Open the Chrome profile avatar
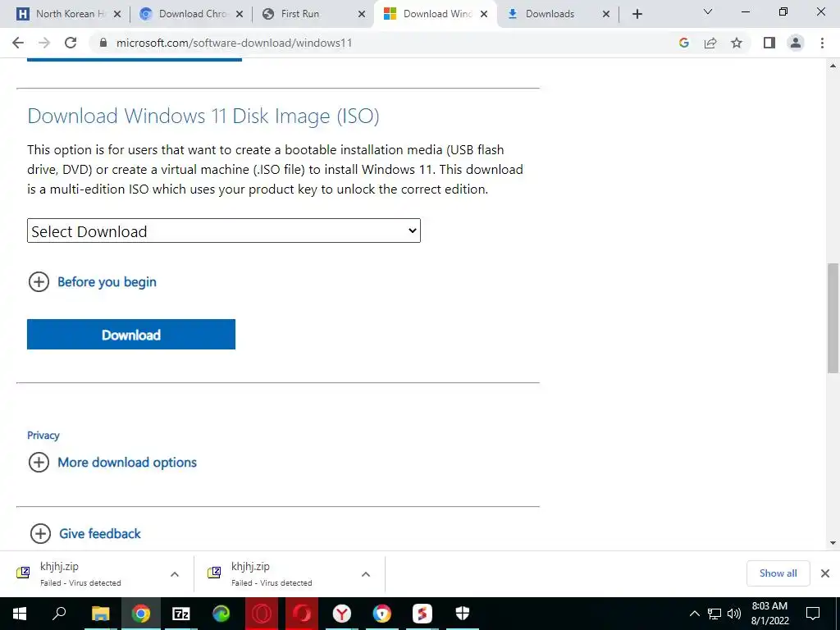 [x=796, y=43]
